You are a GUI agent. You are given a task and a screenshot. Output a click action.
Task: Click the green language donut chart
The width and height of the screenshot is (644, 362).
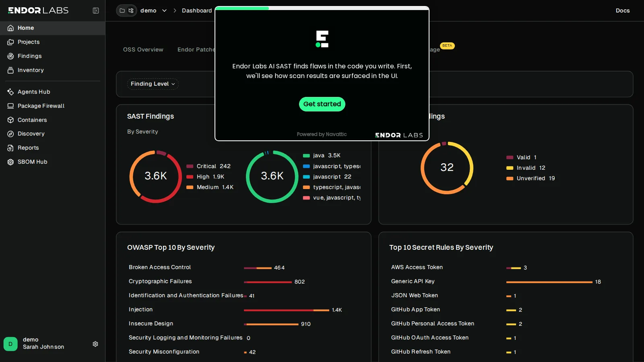click(x=272, y=177)
